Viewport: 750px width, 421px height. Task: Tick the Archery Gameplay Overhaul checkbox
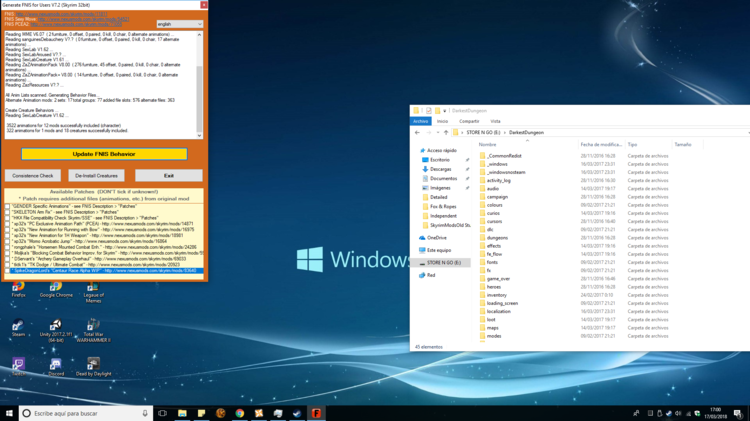point(7,259)
